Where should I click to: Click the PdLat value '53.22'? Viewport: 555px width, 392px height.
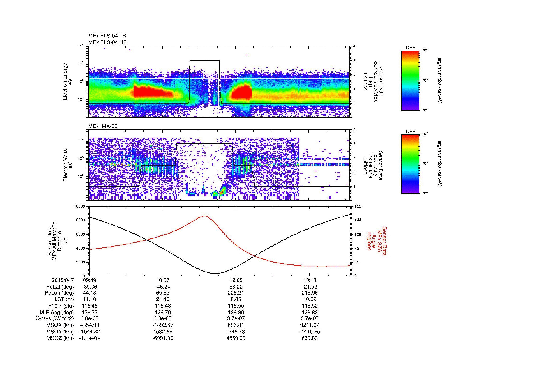236,287
